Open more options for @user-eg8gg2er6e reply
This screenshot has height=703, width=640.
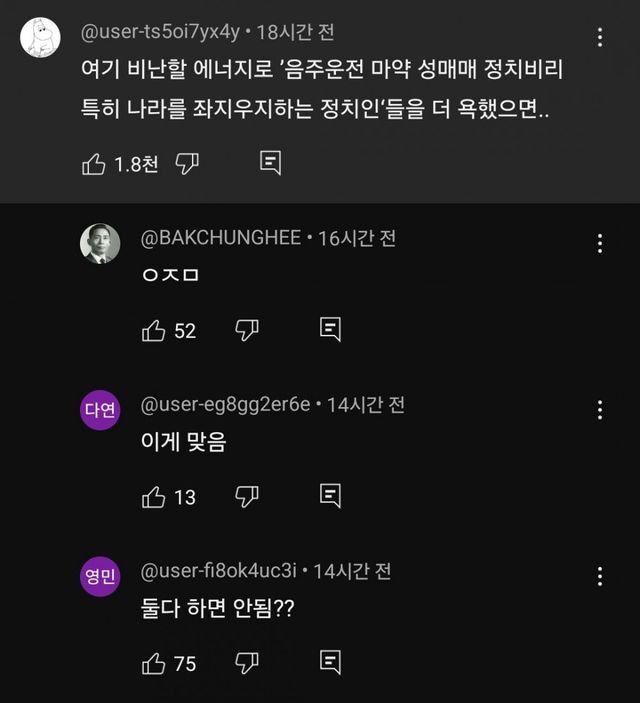coord(600,409)
